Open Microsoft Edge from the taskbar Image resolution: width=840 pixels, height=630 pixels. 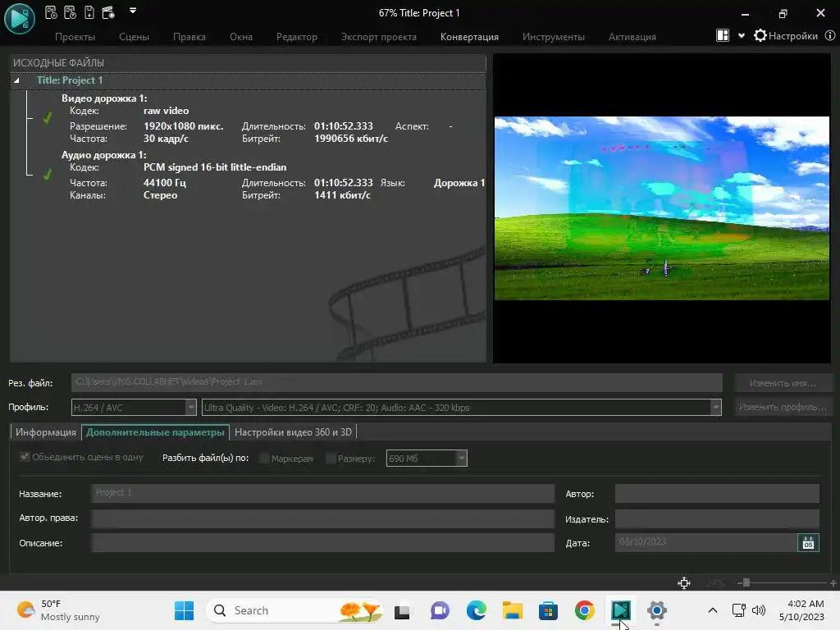(x=476, y=610)
